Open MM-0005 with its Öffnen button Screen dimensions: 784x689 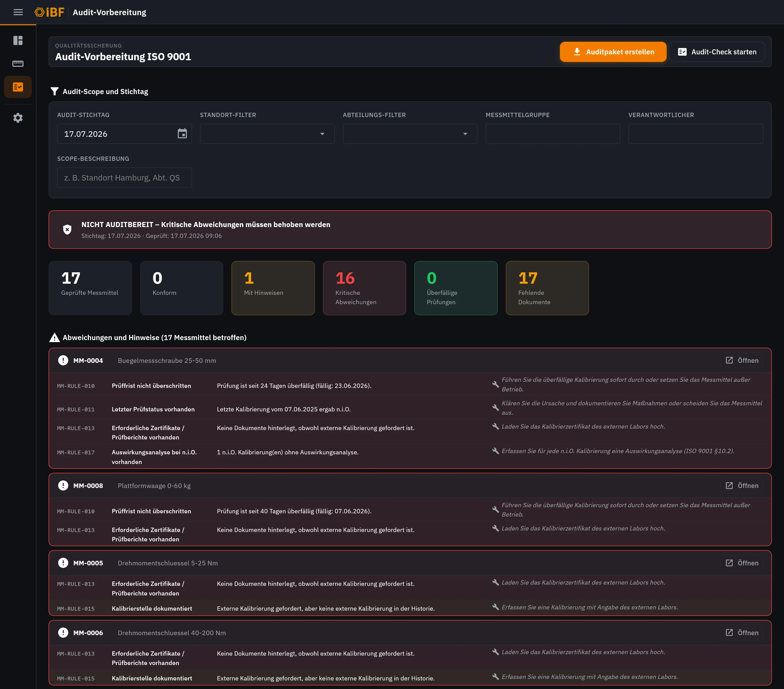click(x=742, y=563)
